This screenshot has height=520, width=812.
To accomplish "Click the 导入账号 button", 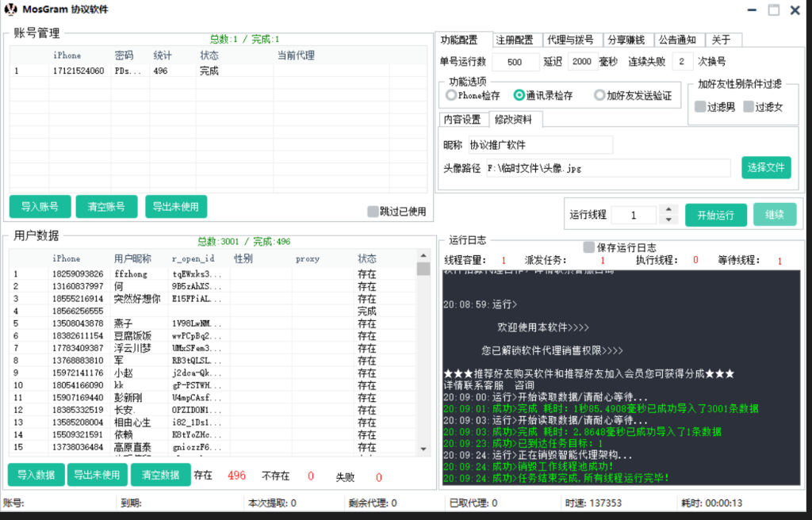I will (x=40, y=206).
